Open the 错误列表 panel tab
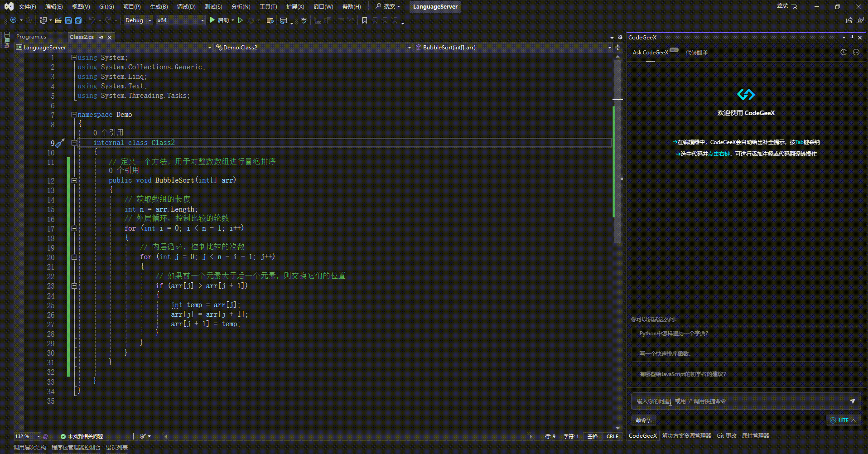The image size is (868, 454). [x=117, y=448]
